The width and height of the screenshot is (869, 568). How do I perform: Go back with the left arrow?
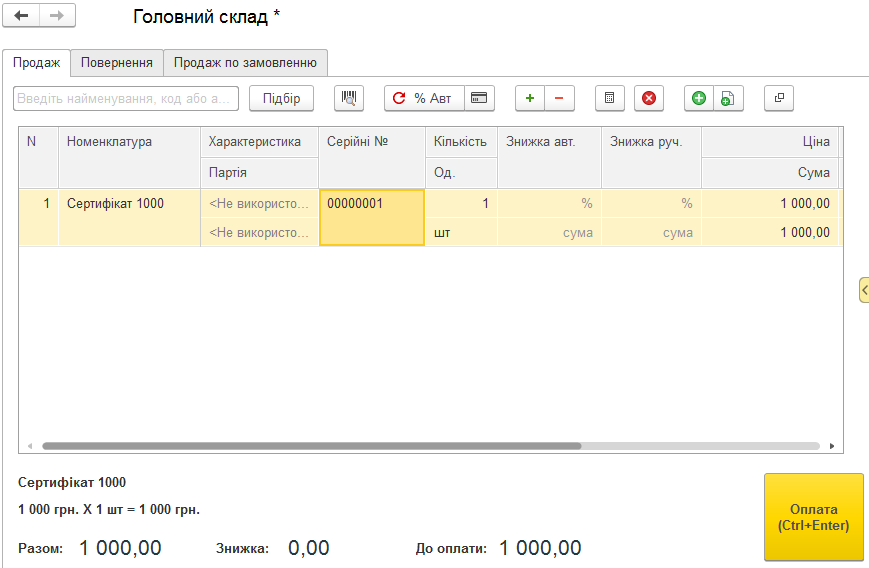[x=21, y=16]
